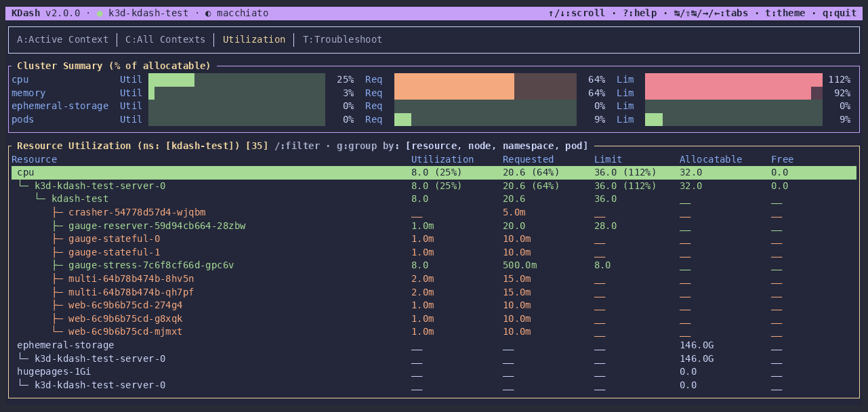Select the Utilization tab
This screenshot has width=868, height=412.
click(x=254, y=39)
